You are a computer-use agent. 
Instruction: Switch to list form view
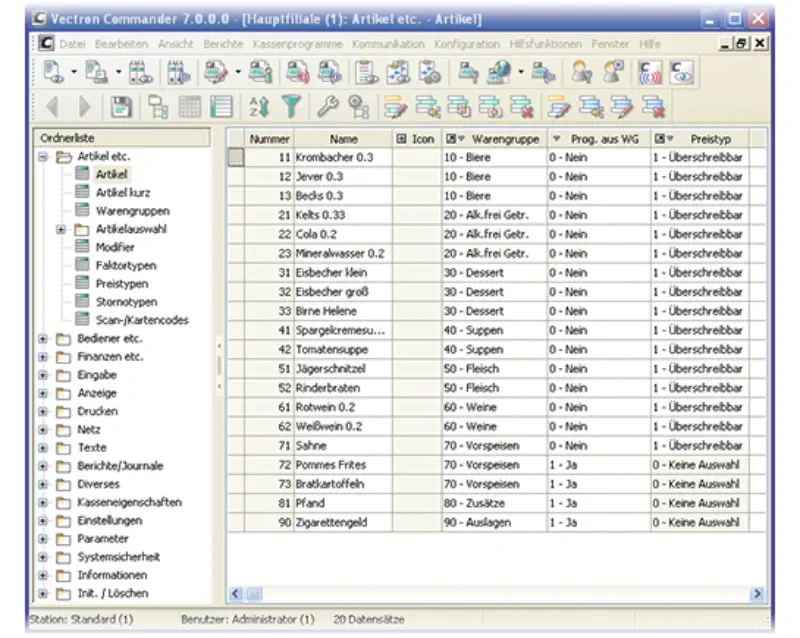221,107
